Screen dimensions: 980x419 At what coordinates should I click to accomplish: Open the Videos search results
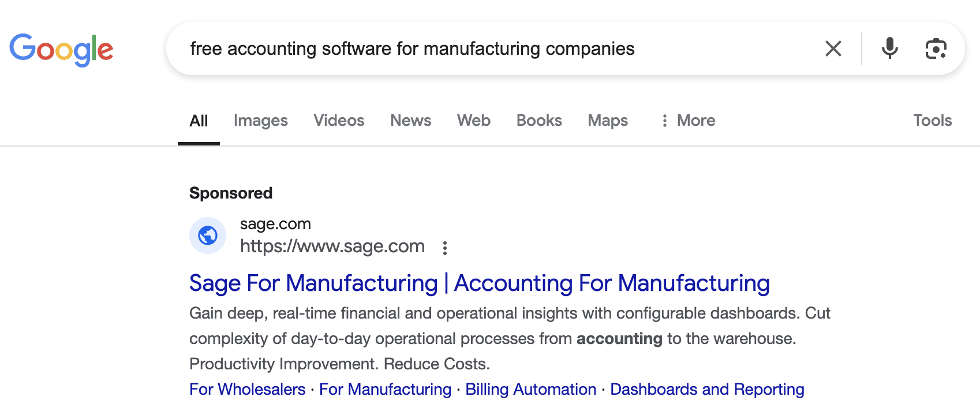[339, 120]
